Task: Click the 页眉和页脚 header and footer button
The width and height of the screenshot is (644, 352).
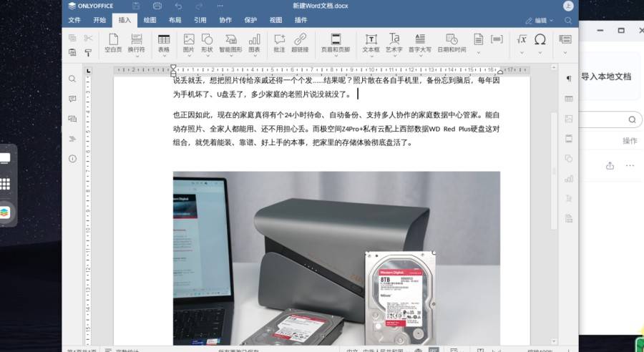Action: [x=335, y=43]
